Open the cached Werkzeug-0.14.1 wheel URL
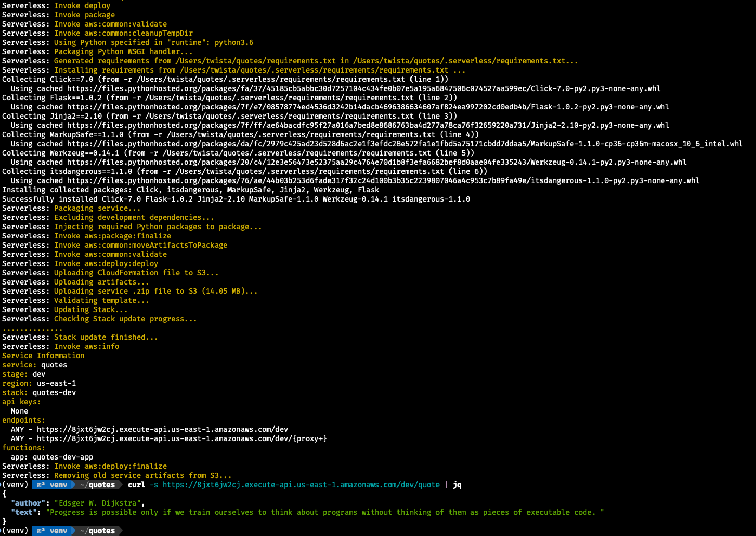The image size is (756, 536). coord(376,162)
